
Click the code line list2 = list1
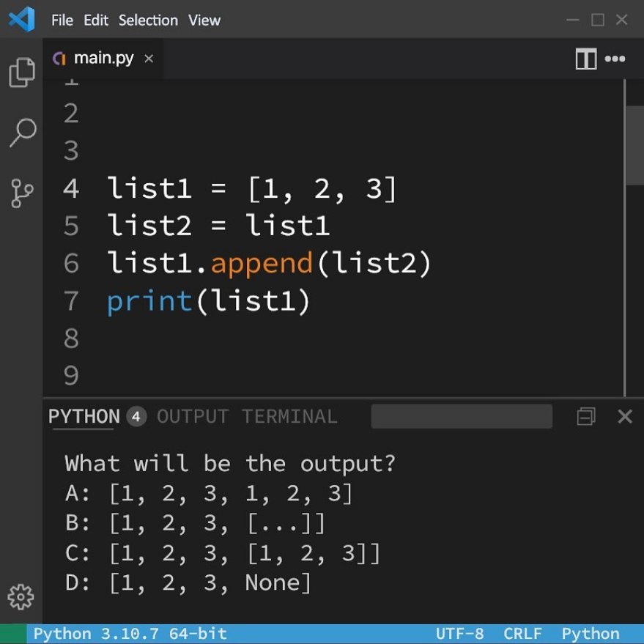[218, 226]
